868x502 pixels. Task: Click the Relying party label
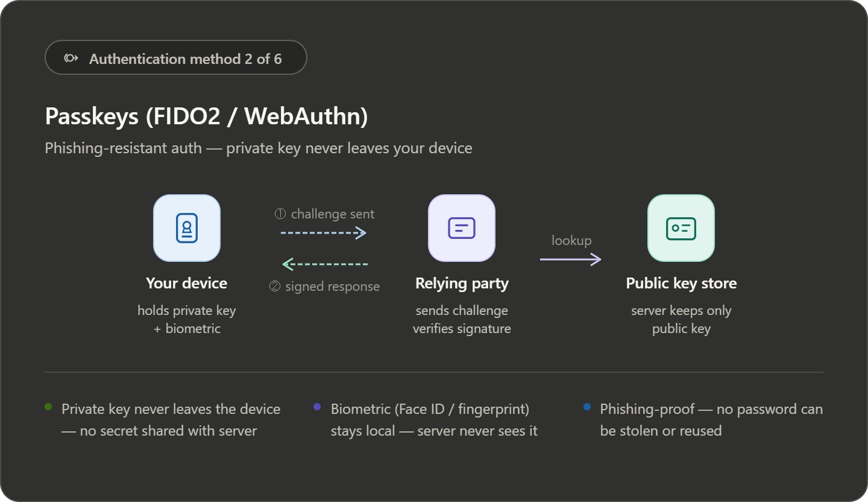point(462,283)
